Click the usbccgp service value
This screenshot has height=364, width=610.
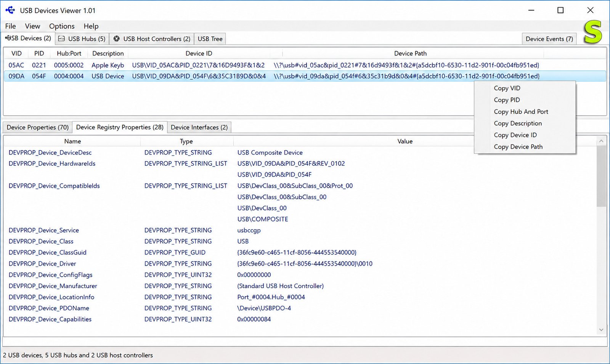(249, 230)
